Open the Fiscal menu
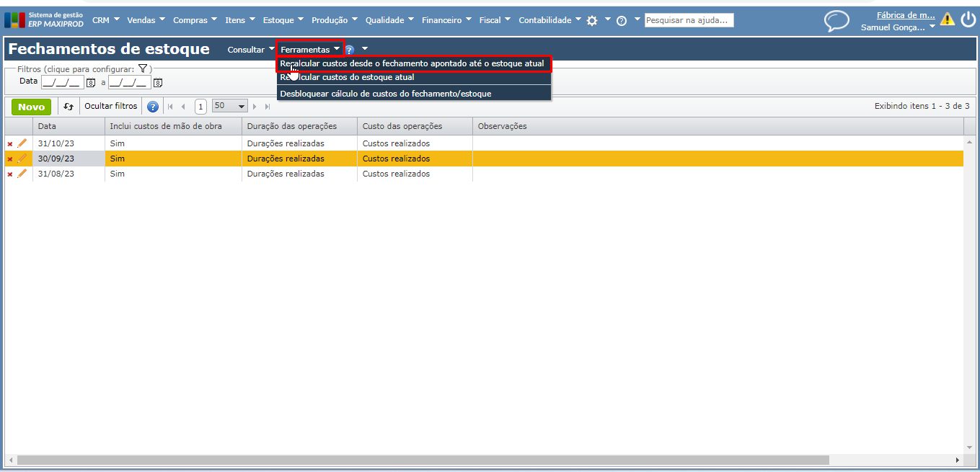The image size is (980, 472). pyautogui.click(x=495, y=20)
